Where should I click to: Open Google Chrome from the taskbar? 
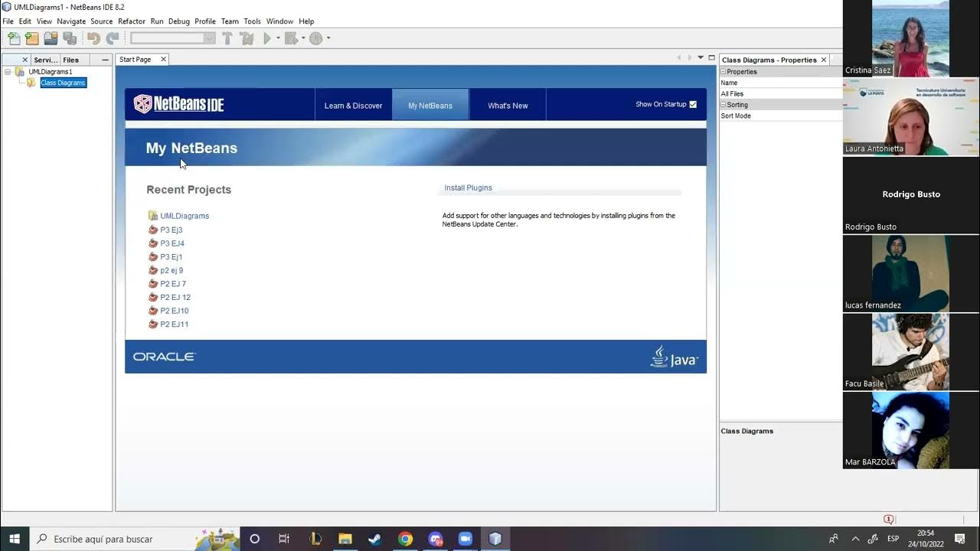405,539
